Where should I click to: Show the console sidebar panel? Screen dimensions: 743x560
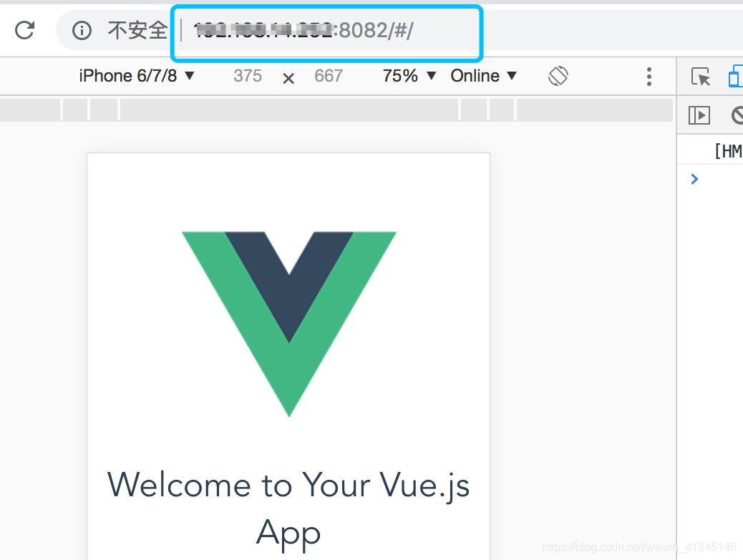(699, 115)
